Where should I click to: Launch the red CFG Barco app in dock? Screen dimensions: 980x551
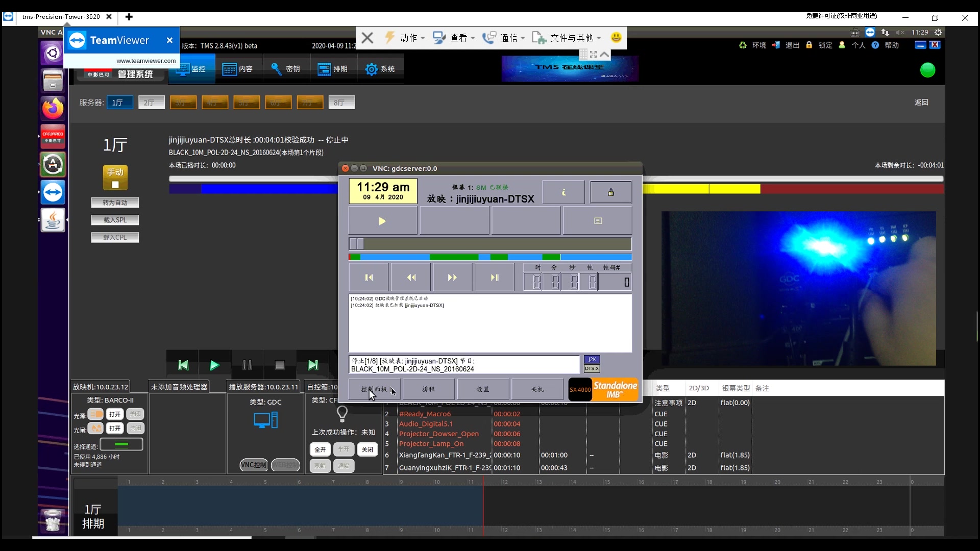pos(53,136)
